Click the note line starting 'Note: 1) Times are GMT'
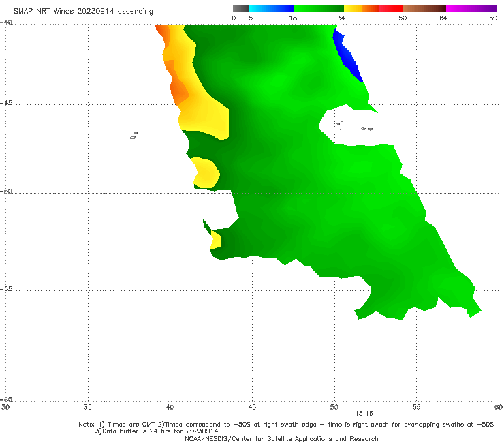This screenshot has height=443, width=504. click(286, 425)
